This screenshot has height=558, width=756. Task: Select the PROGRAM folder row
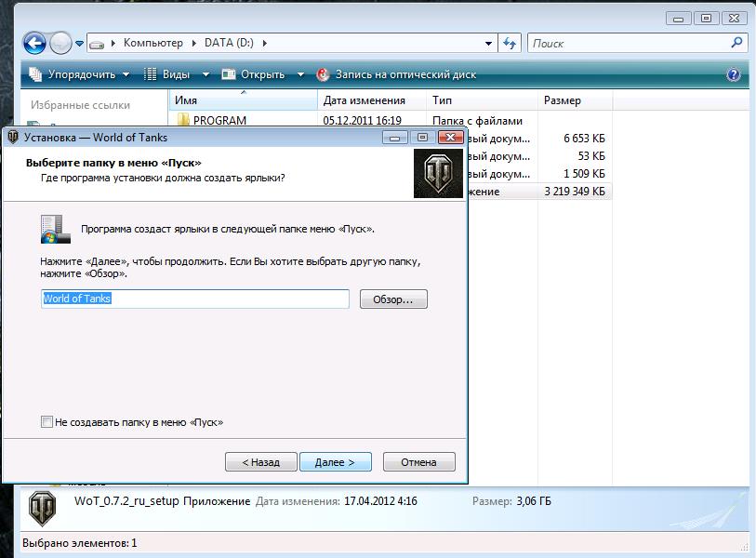[x=391, y=120]
